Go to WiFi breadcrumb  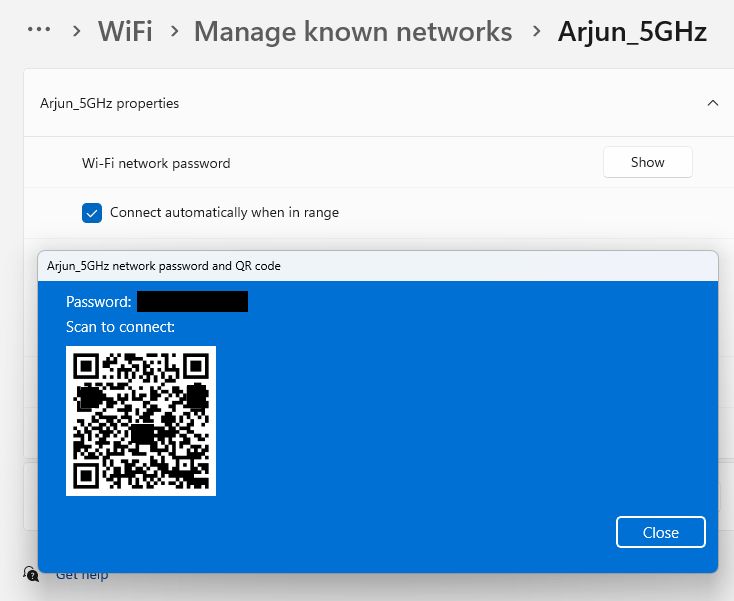(x=125, y=31)
